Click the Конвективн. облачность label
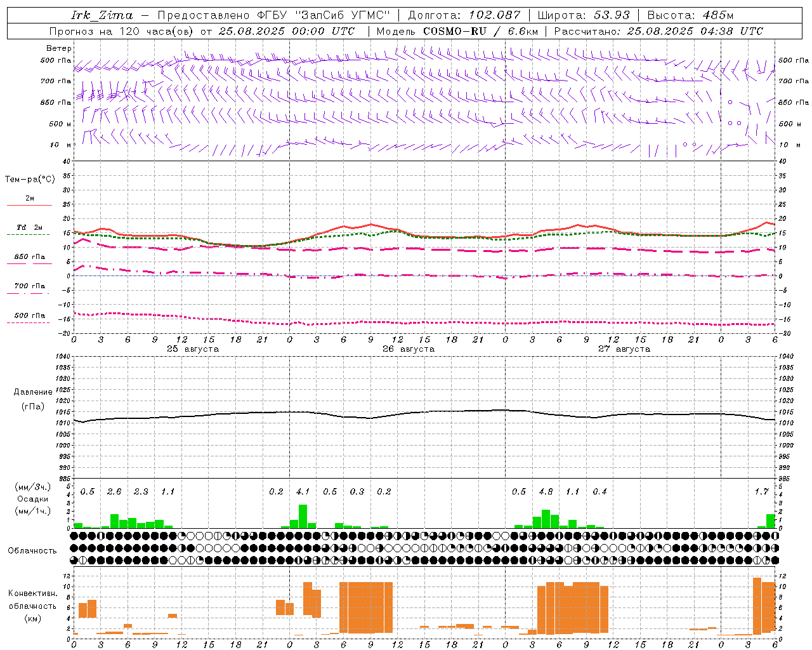812x650 pixels. coord(32,606)
